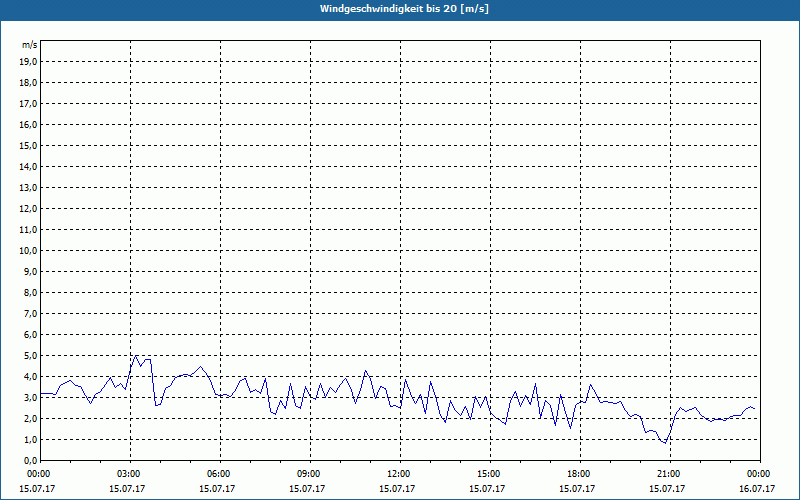Click the chart title 'Windgeschwindigkeit bis 20 [m/s]'
The image size is (800, 500).
point(404,9)
